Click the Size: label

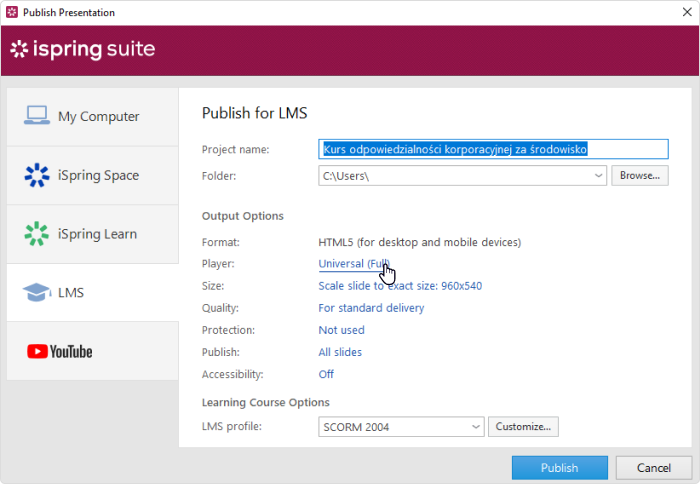213,286
